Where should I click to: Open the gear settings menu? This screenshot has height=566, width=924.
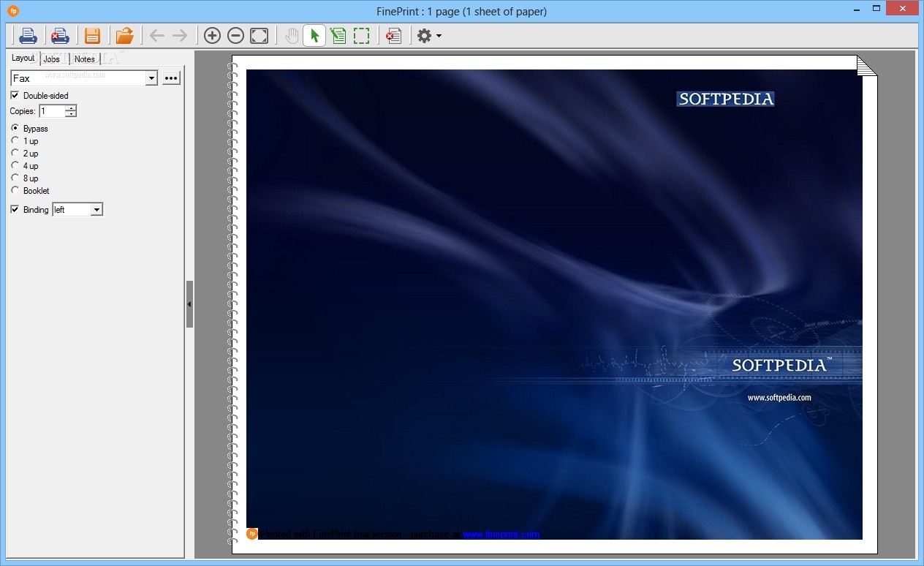pyautogui.click(x=428, y=35)
